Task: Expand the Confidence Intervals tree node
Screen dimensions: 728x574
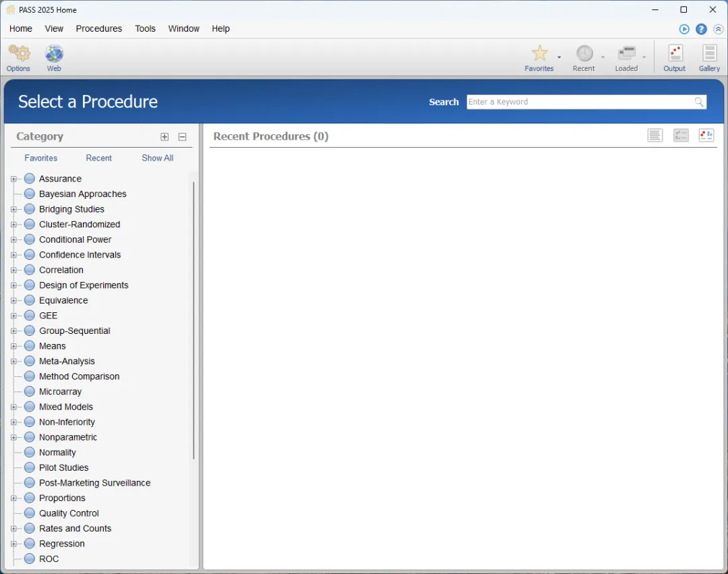Action: (13, 255)
